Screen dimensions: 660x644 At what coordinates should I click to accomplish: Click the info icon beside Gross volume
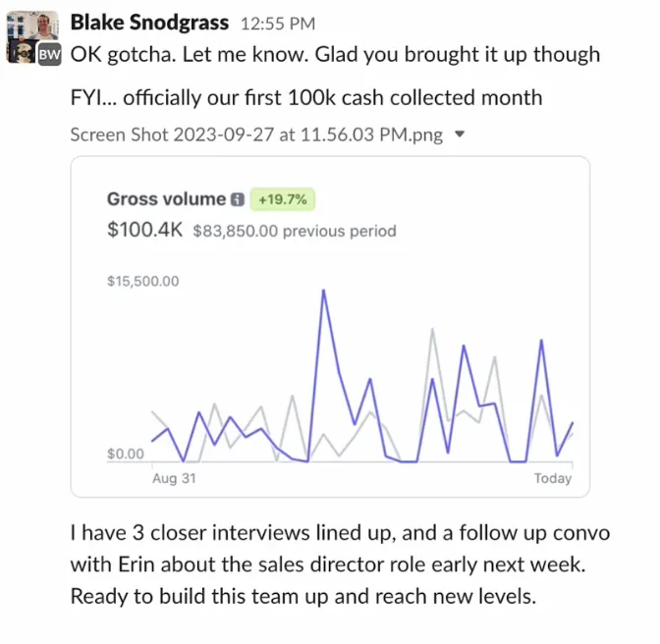click(238, 199)
